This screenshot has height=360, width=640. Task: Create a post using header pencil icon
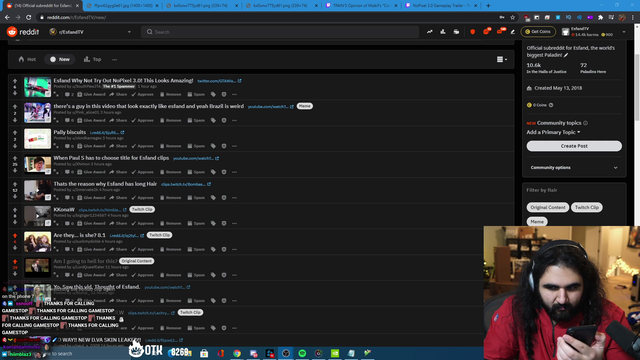point(513,32)
